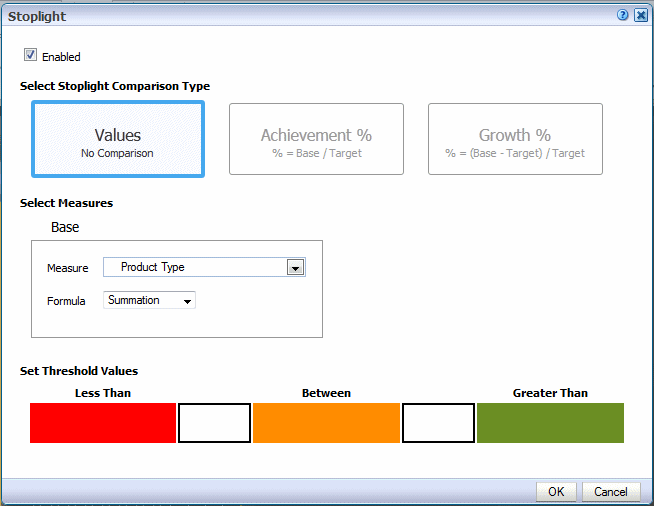Click the Enabled label text

coord(61,57)
